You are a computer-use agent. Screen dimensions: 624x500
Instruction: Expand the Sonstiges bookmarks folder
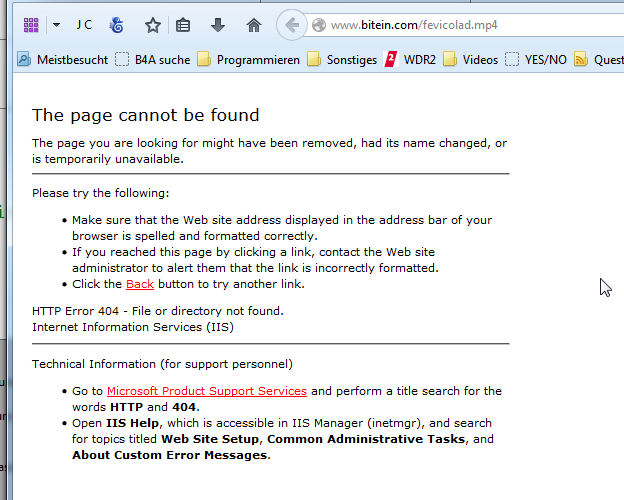[342, 60]
